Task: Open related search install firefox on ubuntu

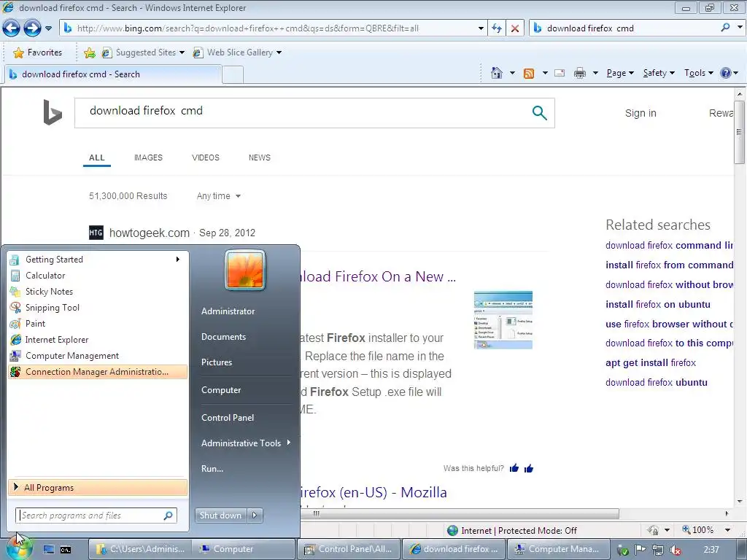Action: click(x=657, y=304)
